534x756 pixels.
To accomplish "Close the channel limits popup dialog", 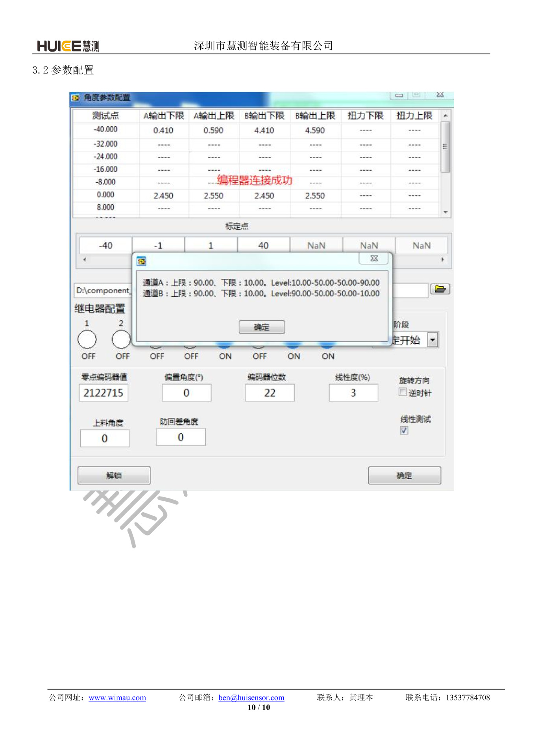I will 374,258.
